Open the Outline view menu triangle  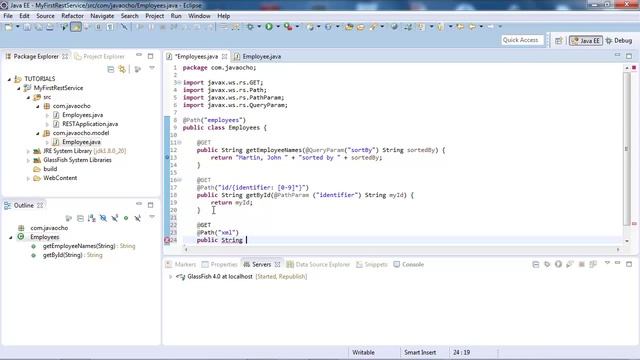point(152,217)
